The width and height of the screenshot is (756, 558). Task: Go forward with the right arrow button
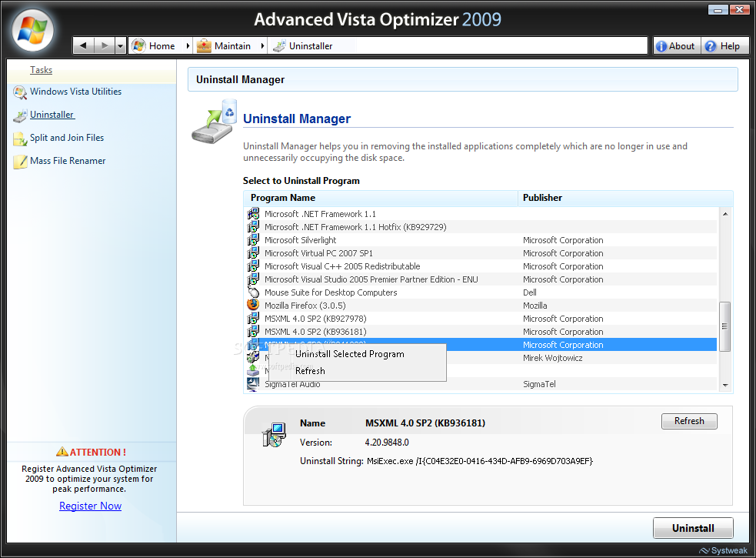pyautogui.click(x=104, y=46)
